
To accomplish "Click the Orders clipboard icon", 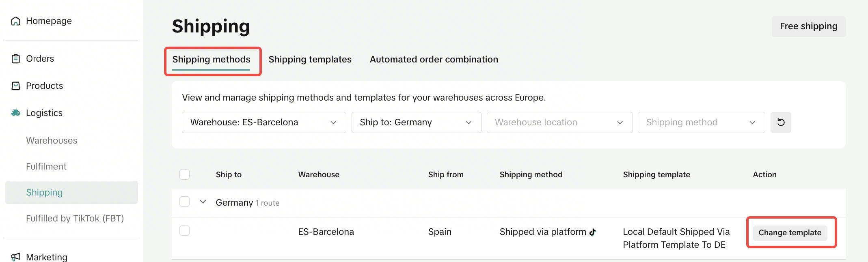I will (15, 59).
